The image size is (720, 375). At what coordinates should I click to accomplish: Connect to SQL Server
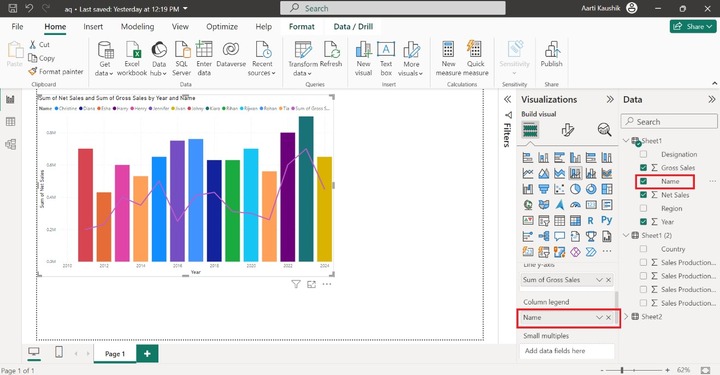181,58
